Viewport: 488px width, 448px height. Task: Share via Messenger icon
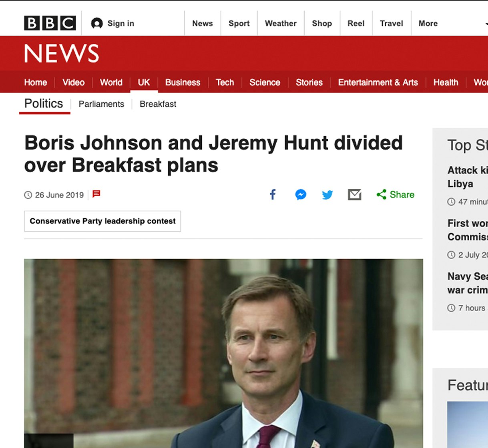click(x=301, y=195)
